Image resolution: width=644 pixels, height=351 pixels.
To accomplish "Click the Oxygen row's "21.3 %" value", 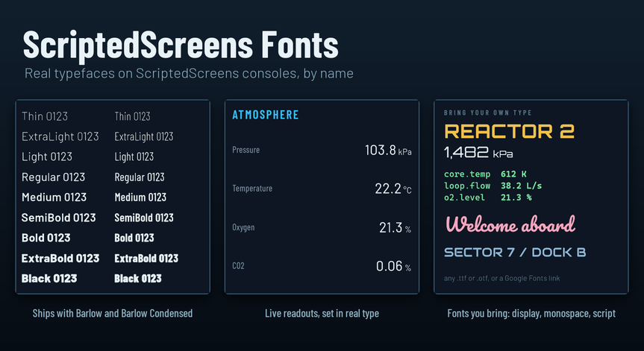I will (395, 227).
